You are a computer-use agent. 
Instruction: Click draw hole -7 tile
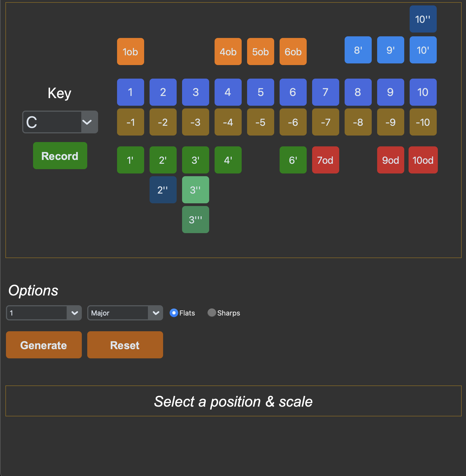(x=325, y=122)
